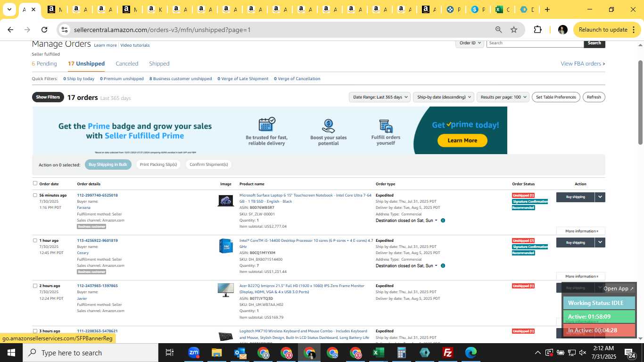The height and width of the screenshot is (362, 644).
Task: Switch to the 6 Pending tab
Action: click(x=44, y=64)
